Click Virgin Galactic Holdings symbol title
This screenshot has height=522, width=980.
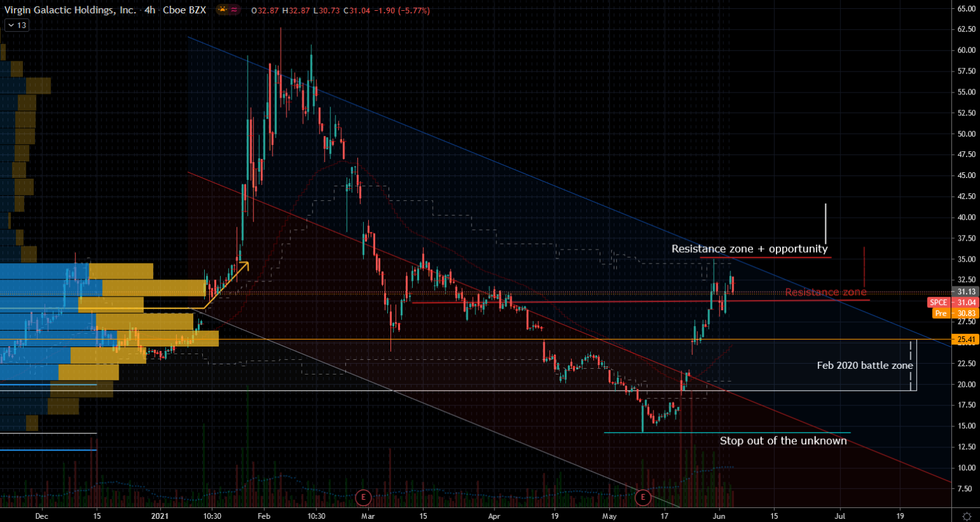[x=70, y=10]
